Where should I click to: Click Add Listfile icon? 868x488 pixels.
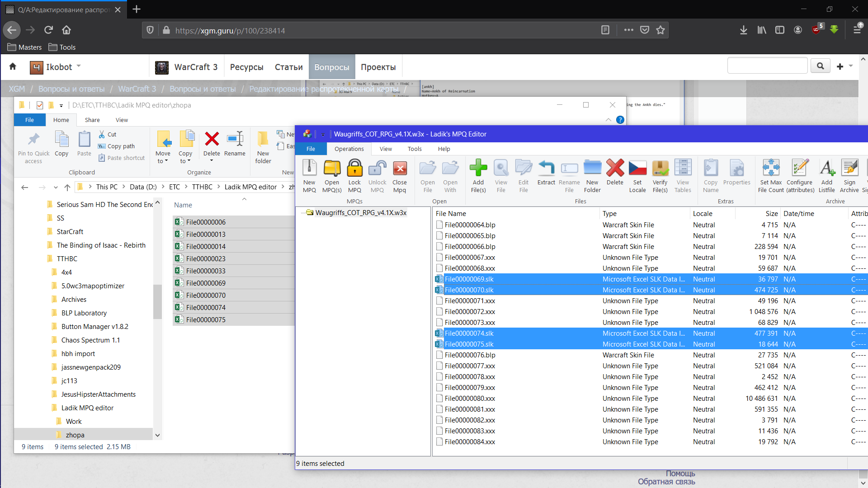(x=827, y=168)
